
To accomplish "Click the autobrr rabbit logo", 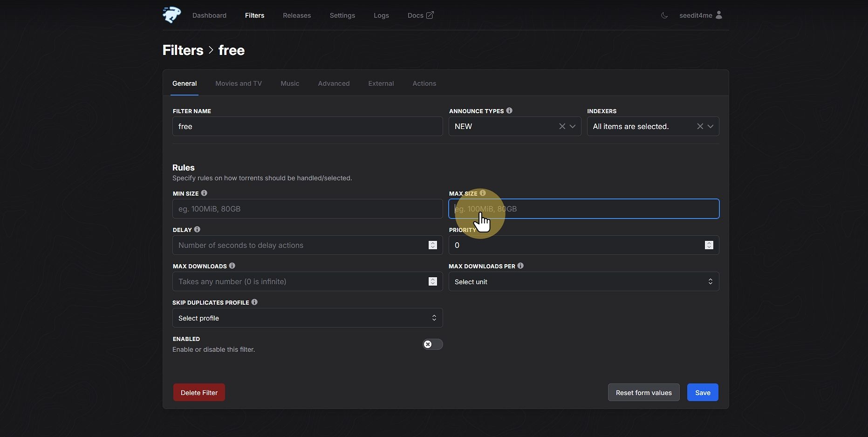I will pyautogui.click(x=172, y=15).
